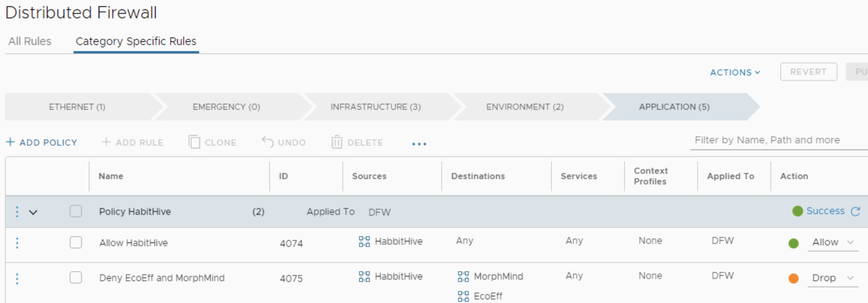The image size is (868, 303).
Task: Collapse the Policy HabitHive section
Action: [33, 212]
